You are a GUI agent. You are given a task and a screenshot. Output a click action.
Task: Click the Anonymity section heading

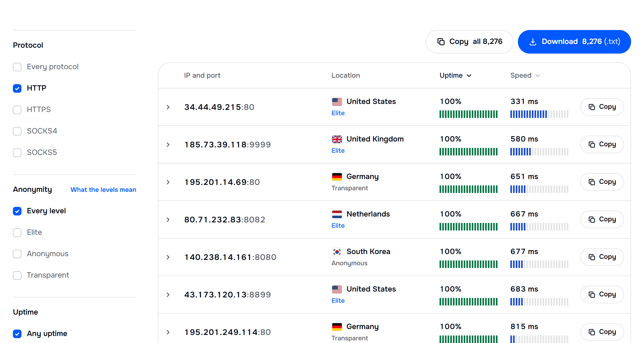click(32, 189)
